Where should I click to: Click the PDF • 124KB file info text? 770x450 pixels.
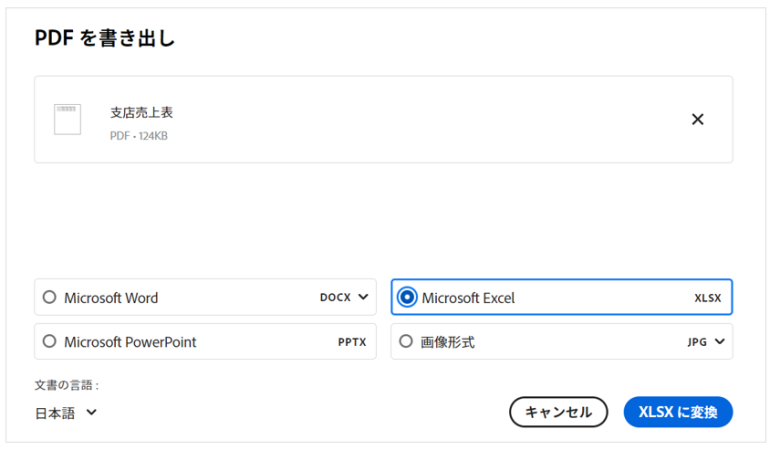139,136
